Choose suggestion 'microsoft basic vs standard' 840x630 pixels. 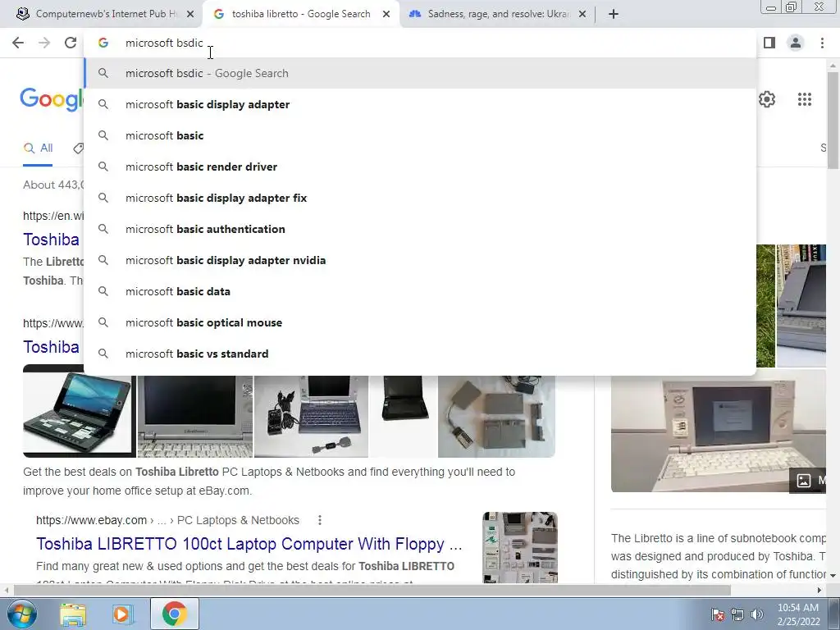[421, 354]
